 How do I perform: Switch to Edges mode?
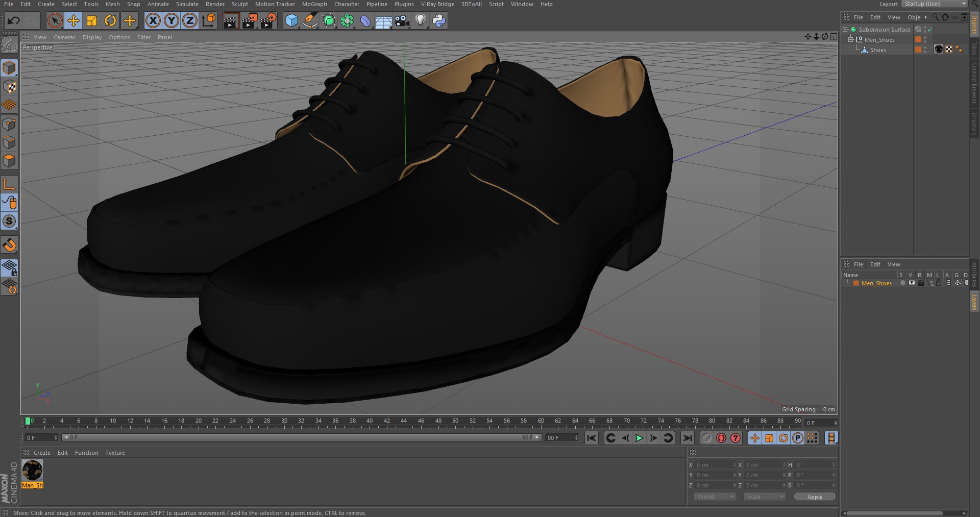click(x=9, y=142)
